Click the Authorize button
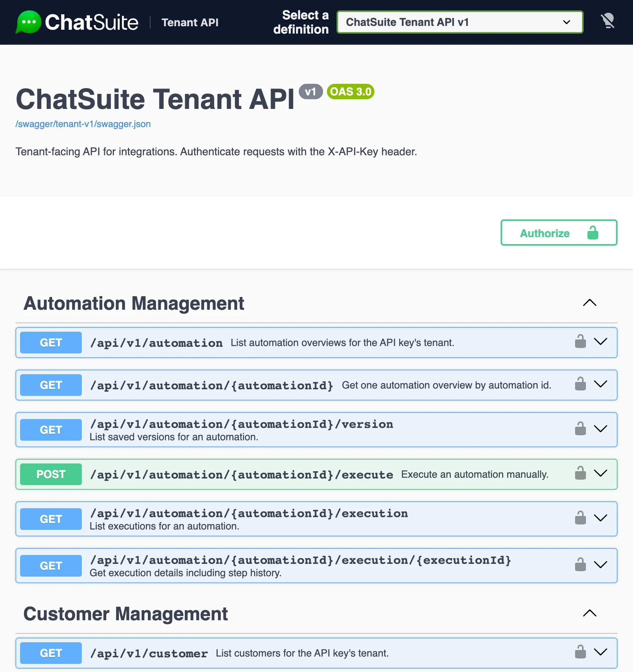633x672 pixels. (559, 232)
